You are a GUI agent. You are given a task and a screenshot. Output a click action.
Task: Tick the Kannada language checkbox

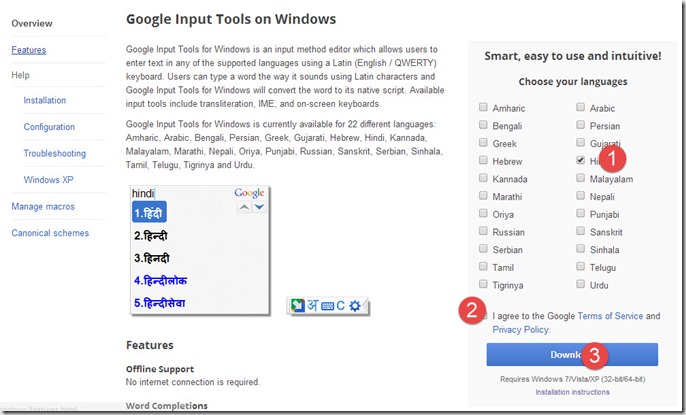tap(483, 178)
